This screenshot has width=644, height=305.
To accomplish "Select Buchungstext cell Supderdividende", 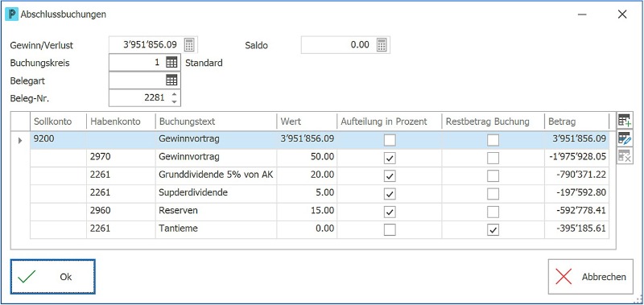I will tap(216, 193).
